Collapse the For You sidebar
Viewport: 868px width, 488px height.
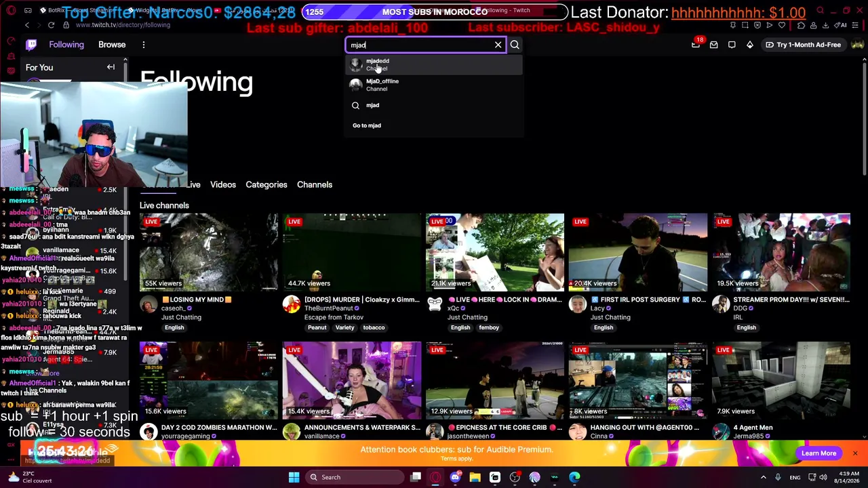point(111,67)
